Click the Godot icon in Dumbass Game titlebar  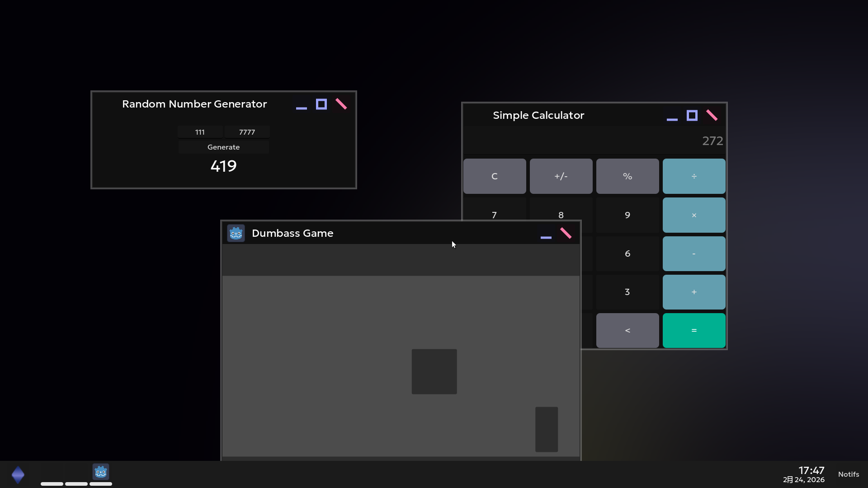pos(236,233)
